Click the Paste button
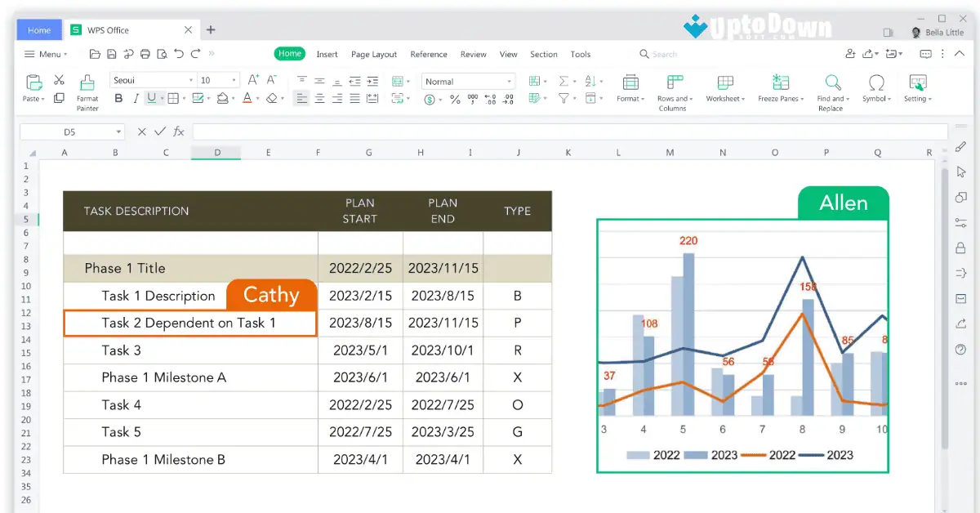The width and height of the screenshot is (980, 513). [32, 90]
